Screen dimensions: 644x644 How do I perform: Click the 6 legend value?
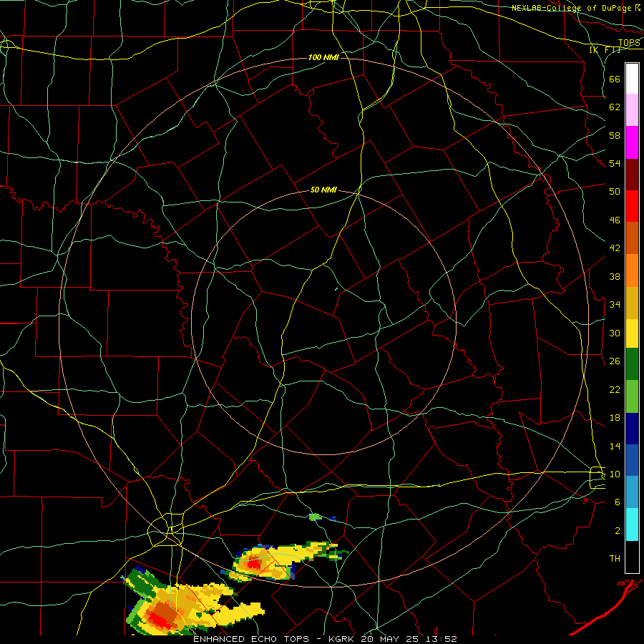click(618, 502)
